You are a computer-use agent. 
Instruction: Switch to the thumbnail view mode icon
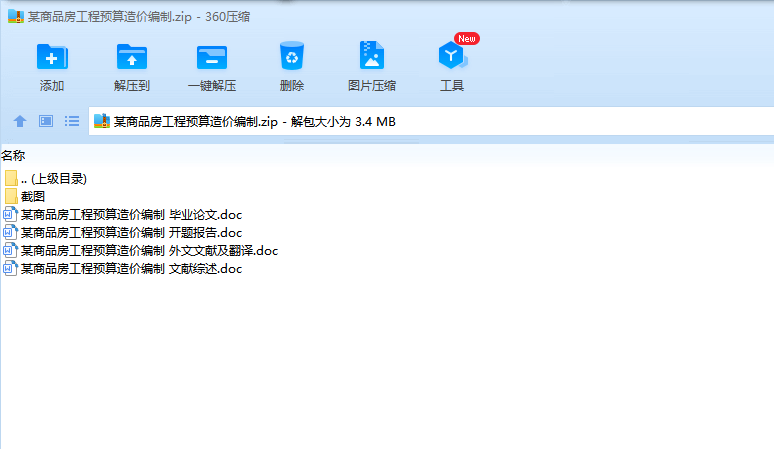pyautogui.click(x=46, y=121)
